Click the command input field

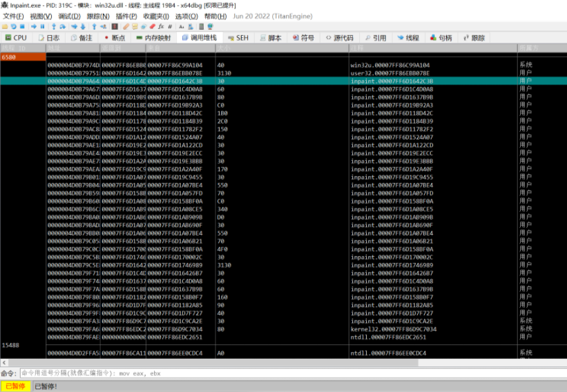pos(293,373)
